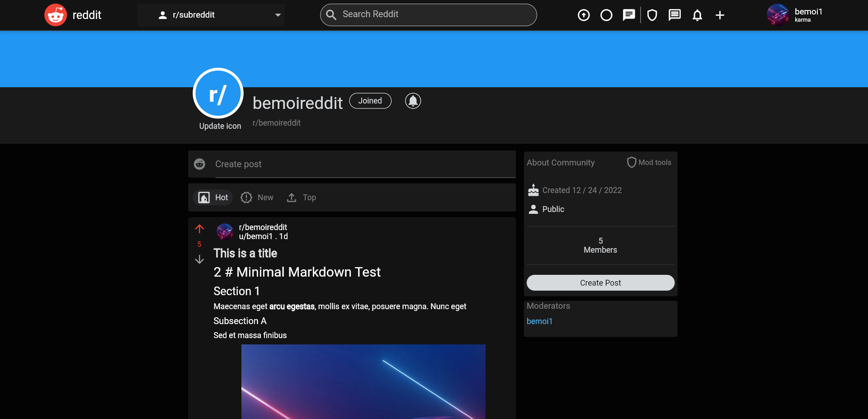Click the reddit wordmark text
This screenshot has width=868, height=419.
click(87, 15)
